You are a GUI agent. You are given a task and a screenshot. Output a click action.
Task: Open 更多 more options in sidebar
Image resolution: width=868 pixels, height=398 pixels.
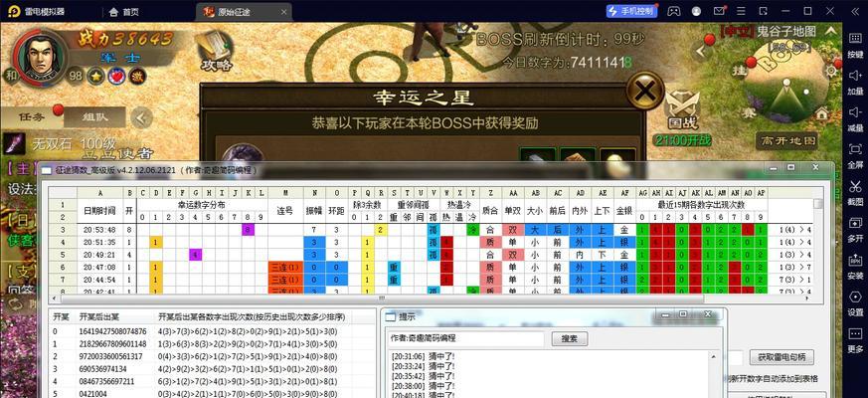[855, 340]
